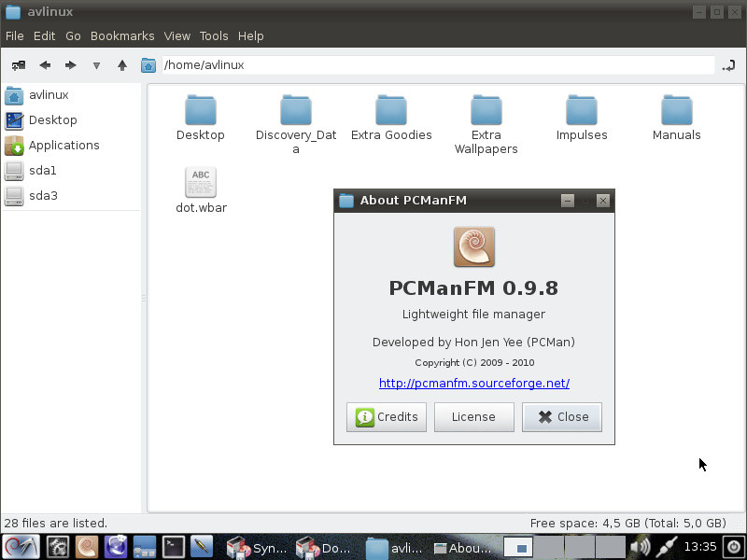Open the View menu
747x560 pixels.
tap(177, 36)
